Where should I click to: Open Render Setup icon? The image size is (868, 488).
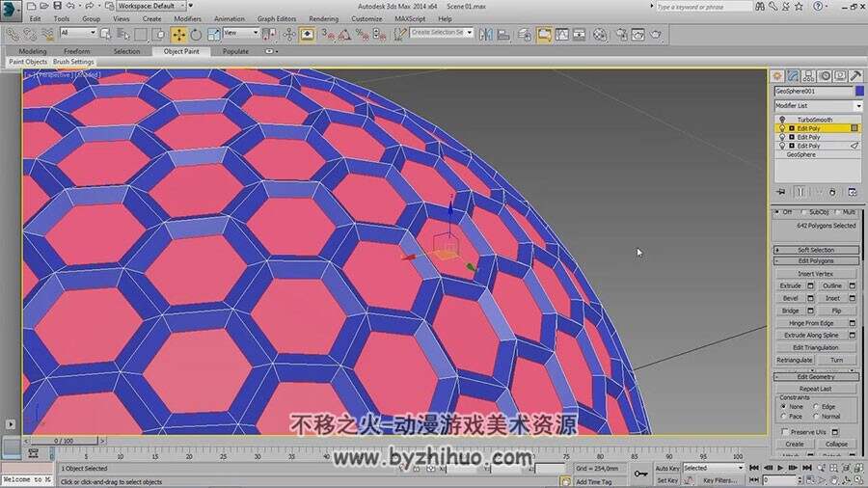[621, 35]
